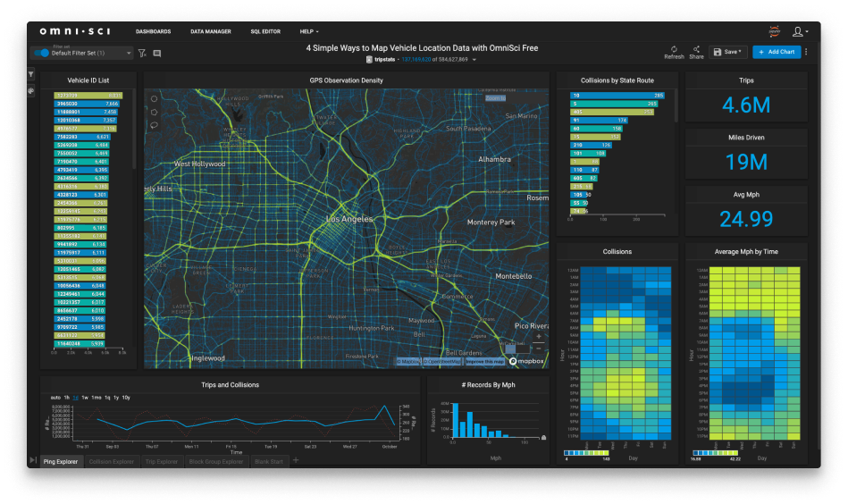848x504 pixels.
Task: Select vehicle 12010368 bar
Action: tap(85, 120)
